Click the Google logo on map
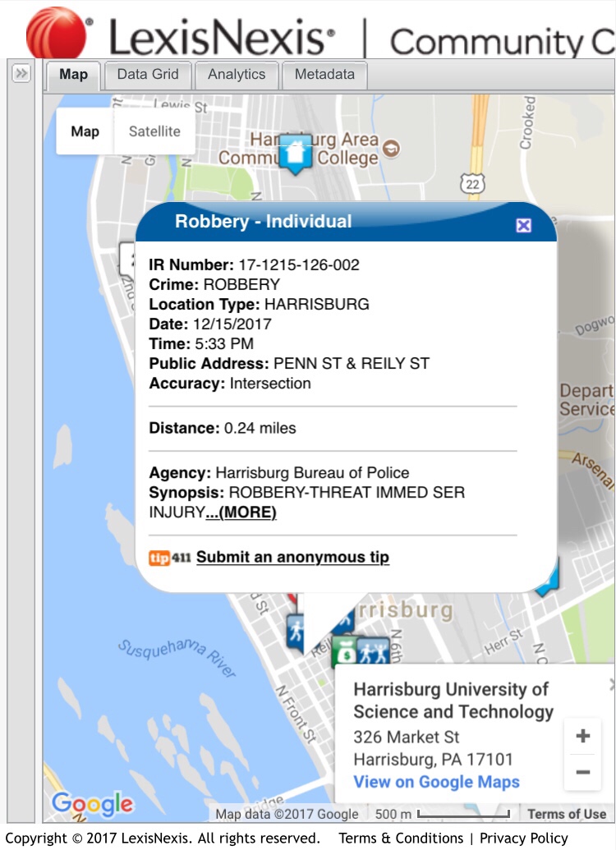616x850 pixels. pos(92,804)
